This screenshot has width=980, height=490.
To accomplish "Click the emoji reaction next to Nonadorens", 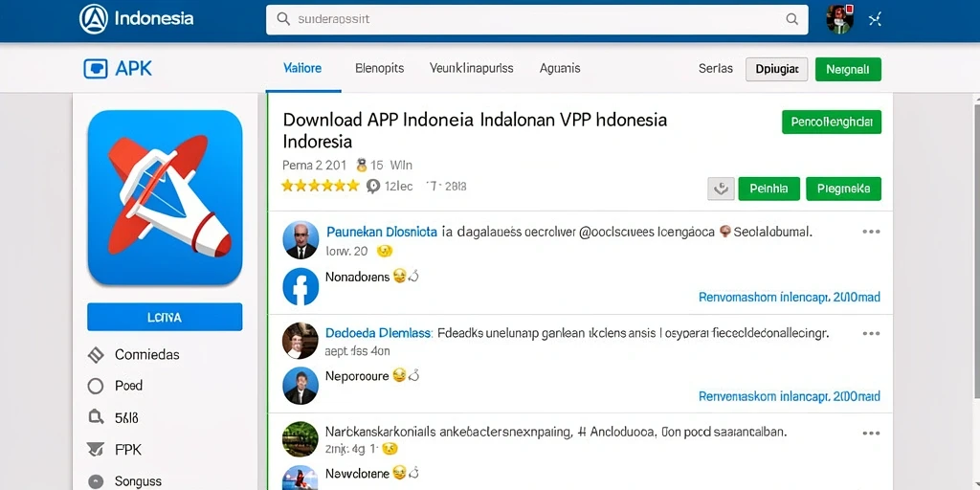I will coord(399,277).
